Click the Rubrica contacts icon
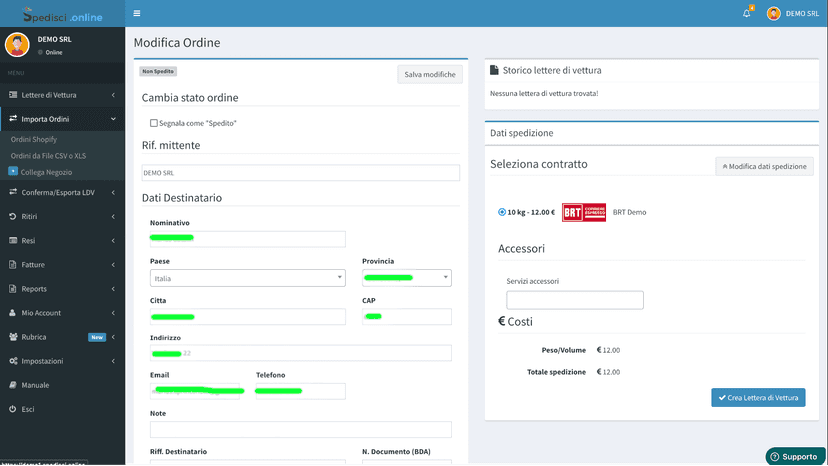828x466 pixels. (13, 337)
